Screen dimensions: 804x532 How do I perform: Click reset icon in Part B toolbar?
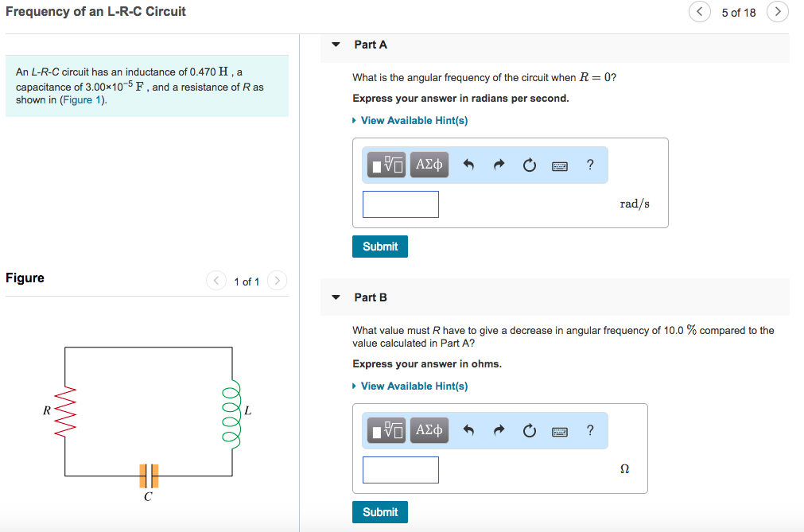(529, 431)
